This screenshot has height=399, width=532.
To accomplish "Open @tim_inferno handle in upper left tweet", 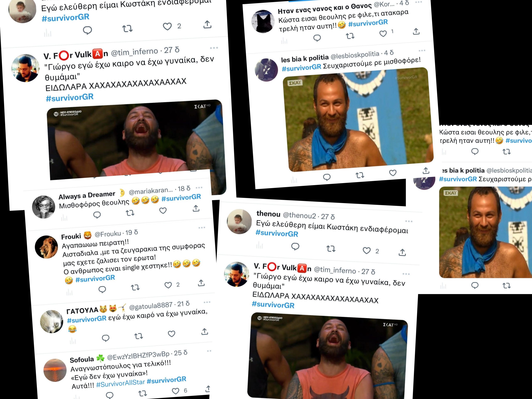I will (134, 52).
